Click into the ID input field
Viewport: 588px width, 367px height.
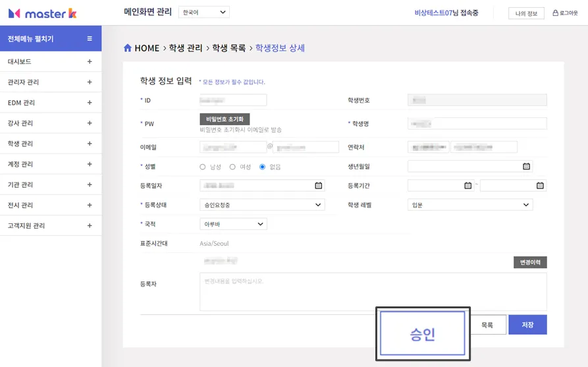point(233,100)
